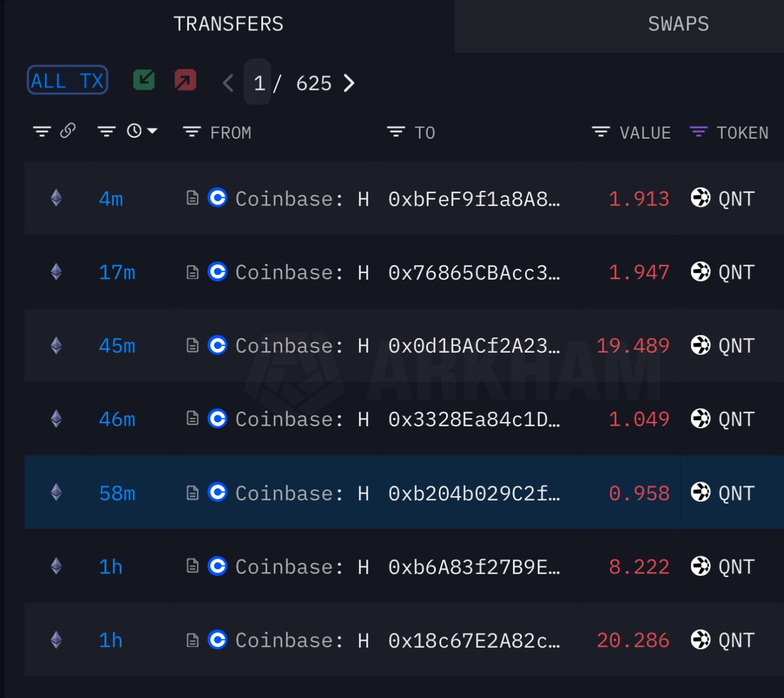Open recipient address 0x76865CBAcc3…
Screen dimensions: 784x698
click(474, 273)
